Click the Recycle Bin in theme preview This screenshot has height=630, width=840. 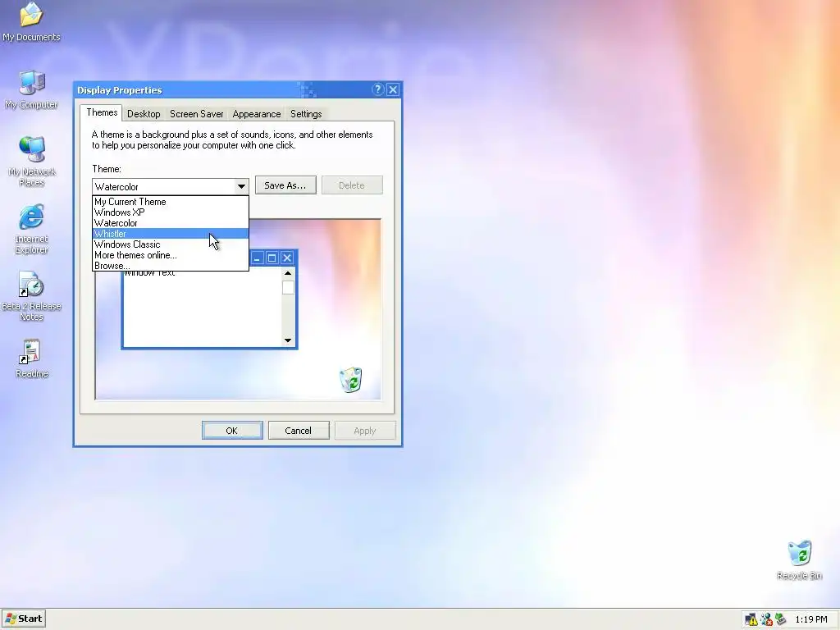pyautogui.click(x=351, y=379)
